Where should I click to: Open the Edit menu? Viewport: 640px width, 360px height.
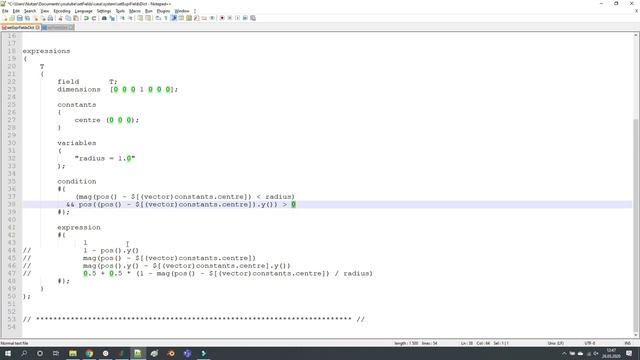pyautogui.click(x=16, y=11)
